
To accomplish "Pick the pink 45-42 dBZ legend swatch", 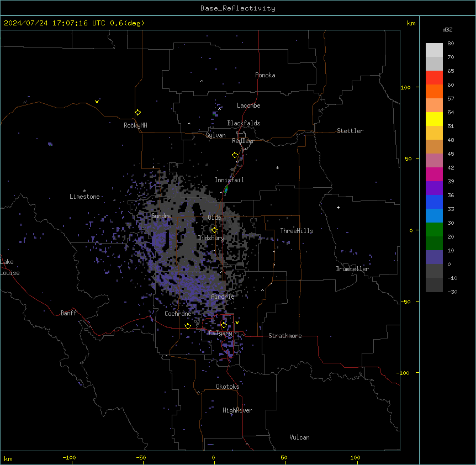I will [434, 161].
